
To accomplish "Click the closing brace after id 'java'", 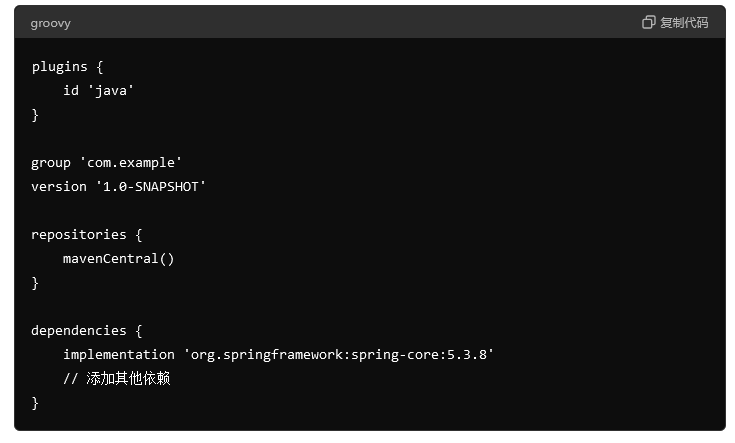I will [35, 115].
